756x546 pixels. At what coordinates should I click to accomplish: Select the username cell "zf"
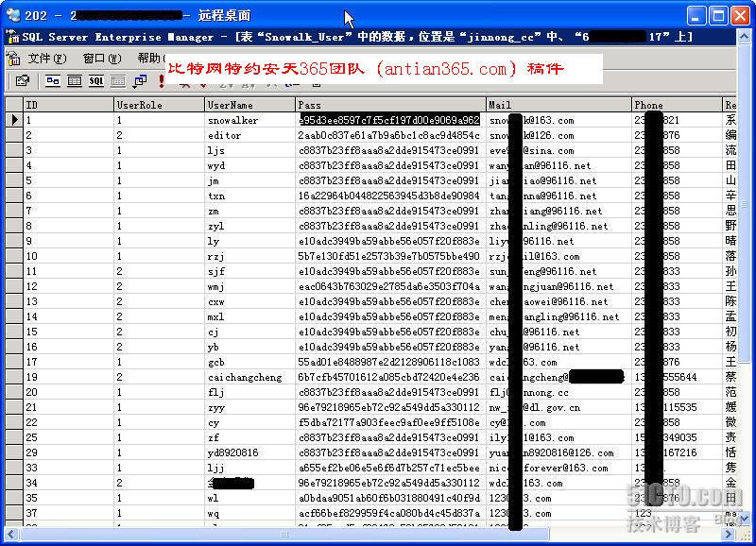click(x=249, y=437)
